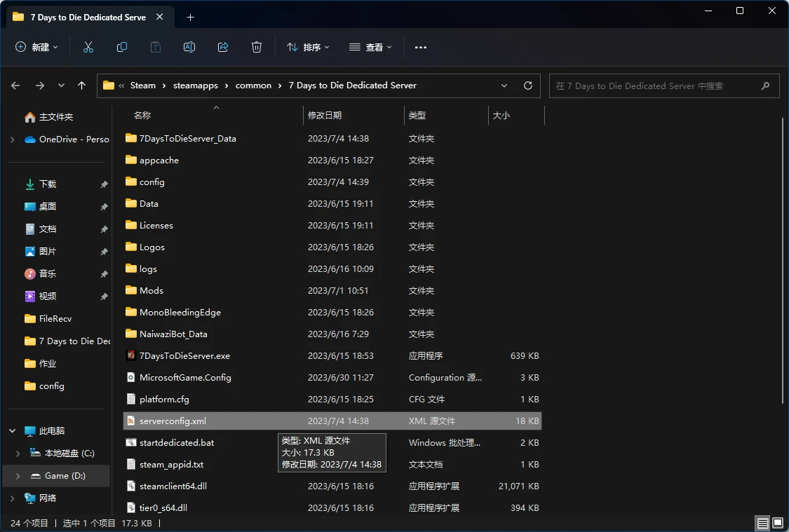Collapse the This PC (此电脑) node
Viewport: 789px width, 532px height.
tap(13, 431)
